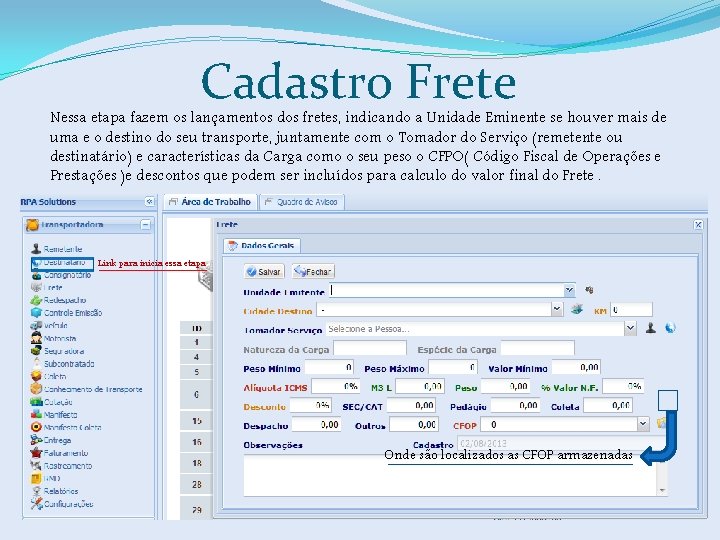Expand the CFOP dropdown
Screen dimensions: 720x540
[x=643, y=423]
